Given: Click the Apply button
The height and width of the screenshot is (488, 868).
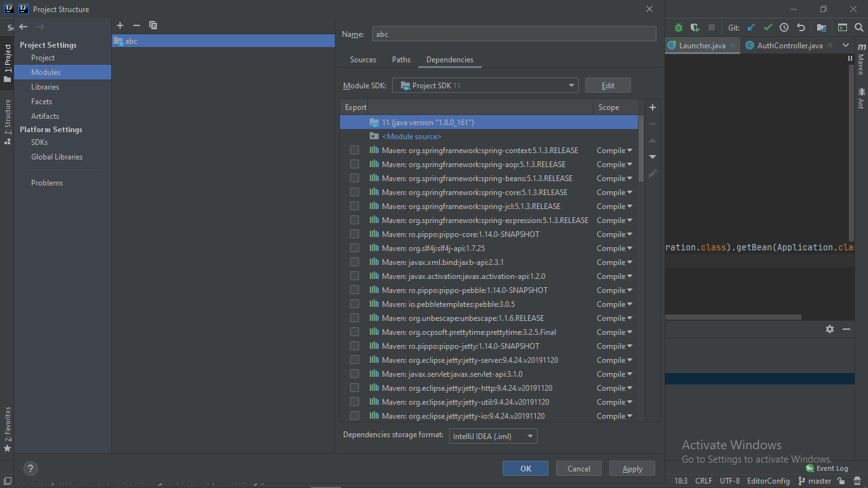Looking at the screenshot, I should (632, 469).
